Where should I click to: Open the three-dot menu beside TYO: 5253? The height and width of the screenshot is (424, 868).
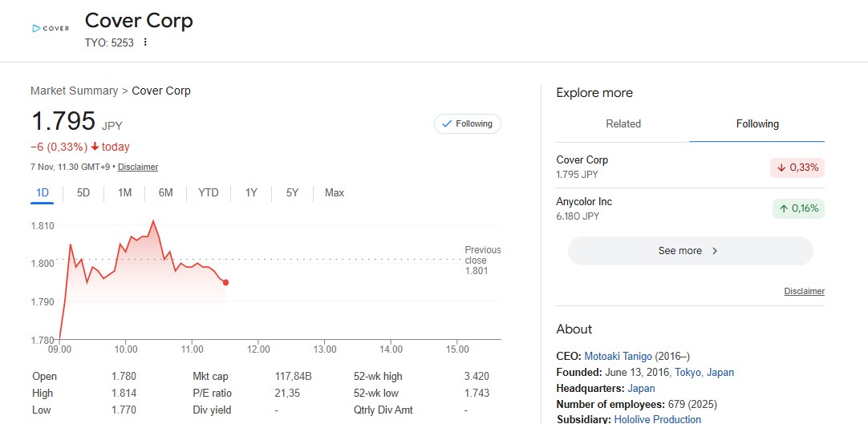(145, 42)
